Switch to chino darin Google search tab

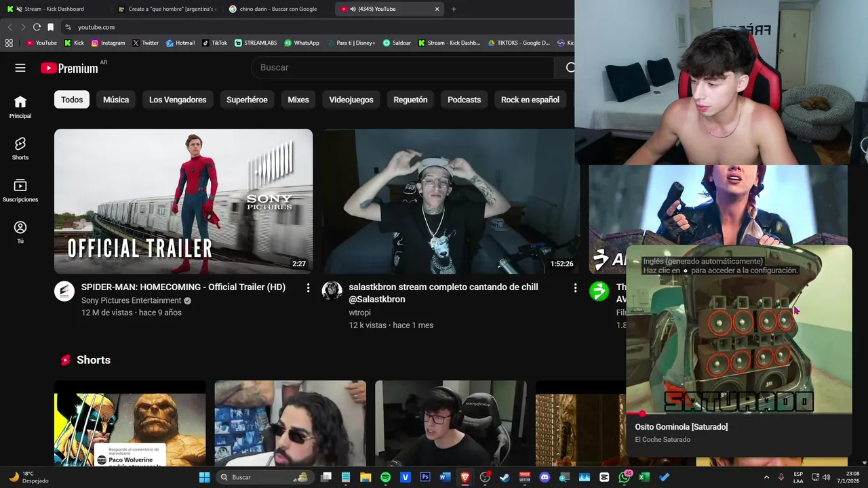[x=277, y=9]
